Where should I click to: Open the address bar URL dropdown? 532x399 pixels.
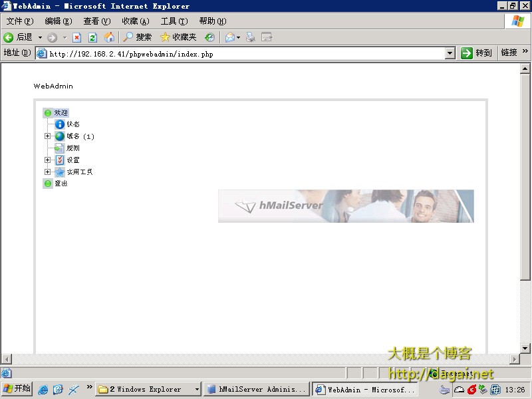click(450, 53)
